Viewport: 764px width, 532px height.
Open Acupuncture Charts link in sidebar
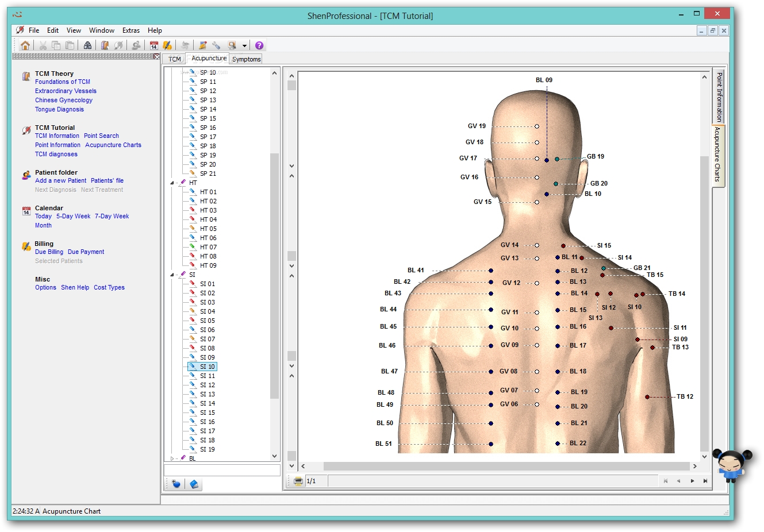113,145
